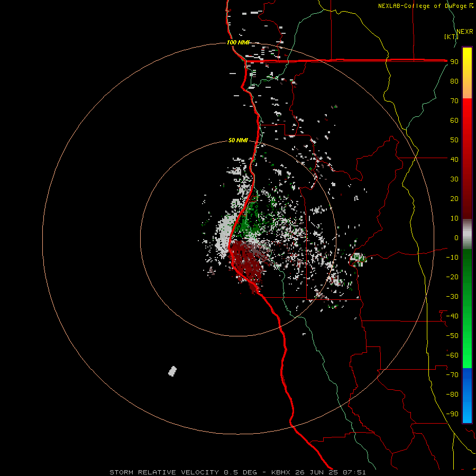This screenshot has width=476, height=476.
Task: Select the 60 value on velocity scale
Action: tap(454, 120)
